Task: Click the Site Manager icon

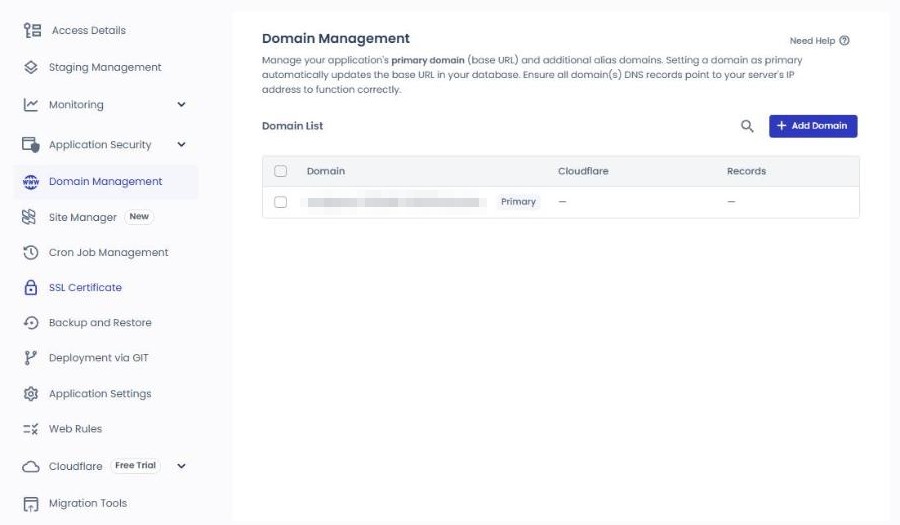Action: (x=29, y=217)
